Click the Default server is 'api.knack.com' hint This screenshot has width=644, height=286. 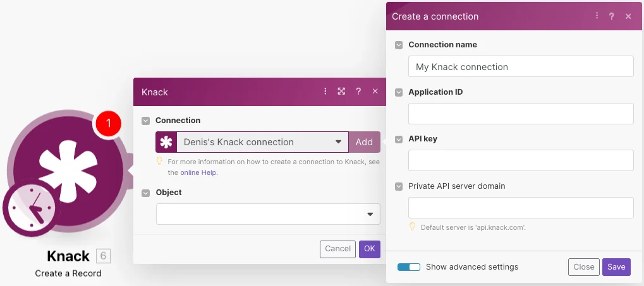pyautogui.click(x=473, y=227)
